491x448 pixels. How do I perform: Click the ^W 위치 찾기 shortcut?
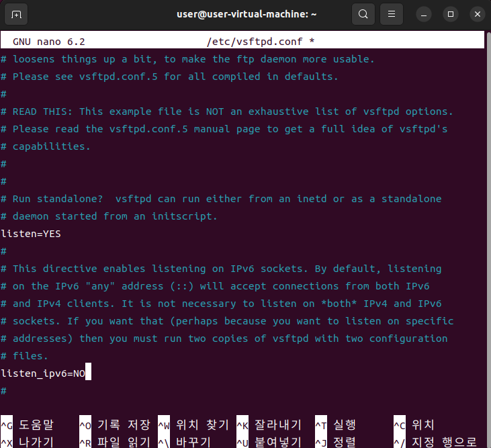point(193,425)
